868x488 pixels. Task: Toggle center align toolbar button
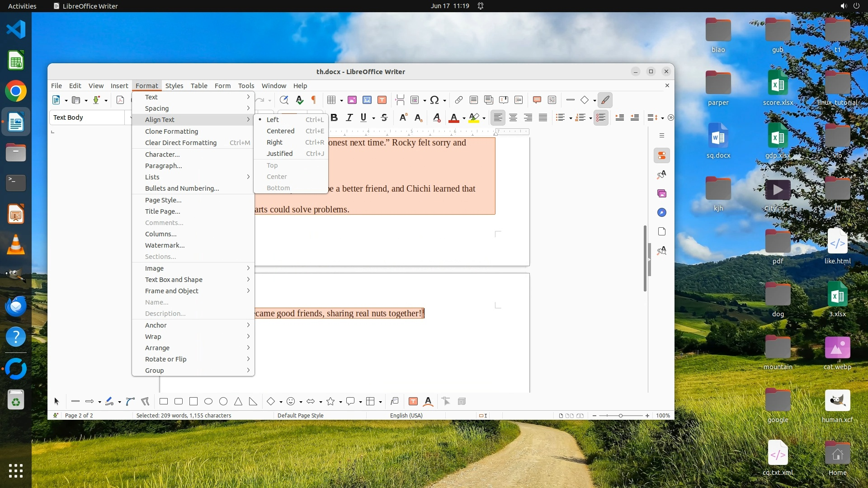point(513,117)
